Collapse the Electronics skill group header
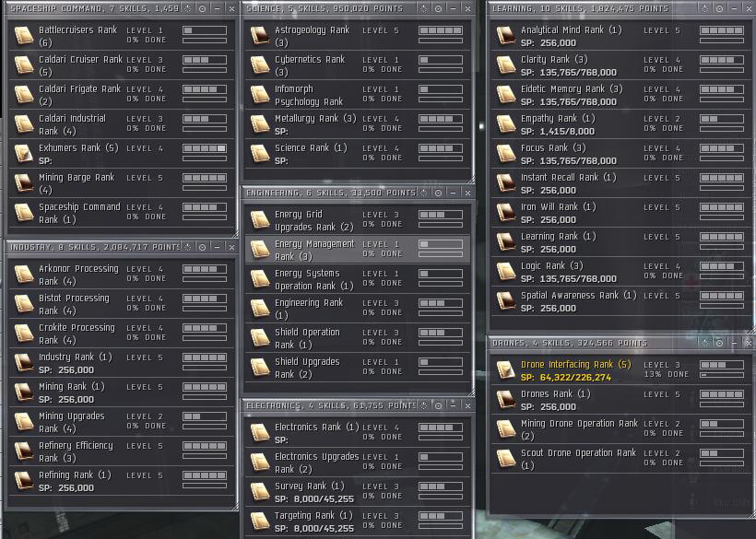This screenshot has height=539, width=756. coord(331,405)
